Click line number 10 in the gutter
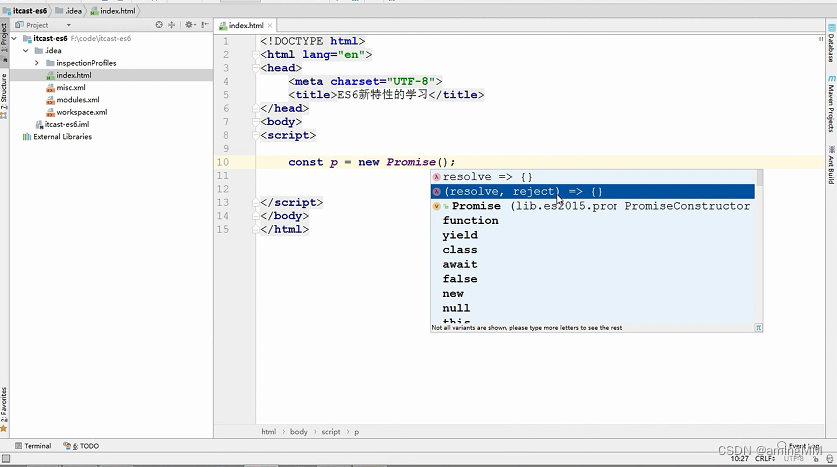The height and width of the screenshot is (467, 837). [223, 162]
